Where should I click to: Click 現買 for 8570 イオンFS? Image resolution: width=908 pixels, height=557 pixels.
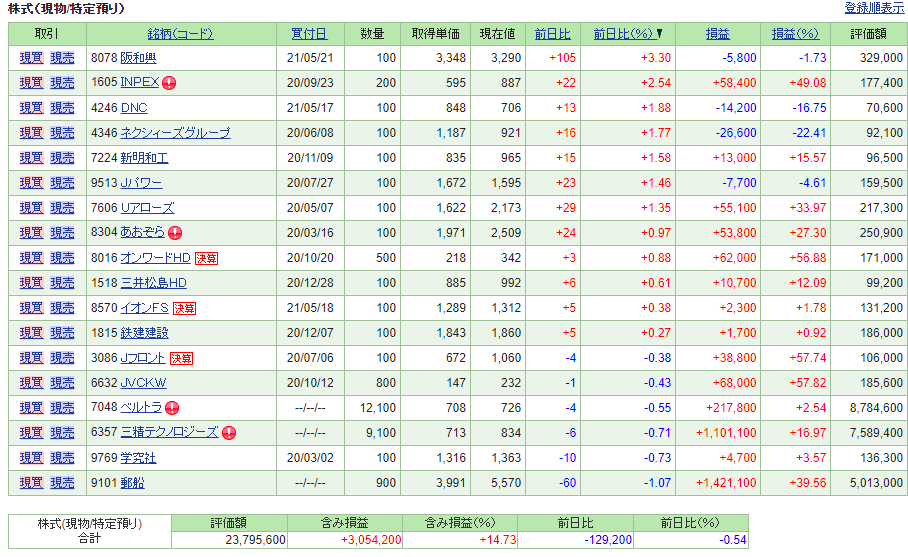point(31,308)
